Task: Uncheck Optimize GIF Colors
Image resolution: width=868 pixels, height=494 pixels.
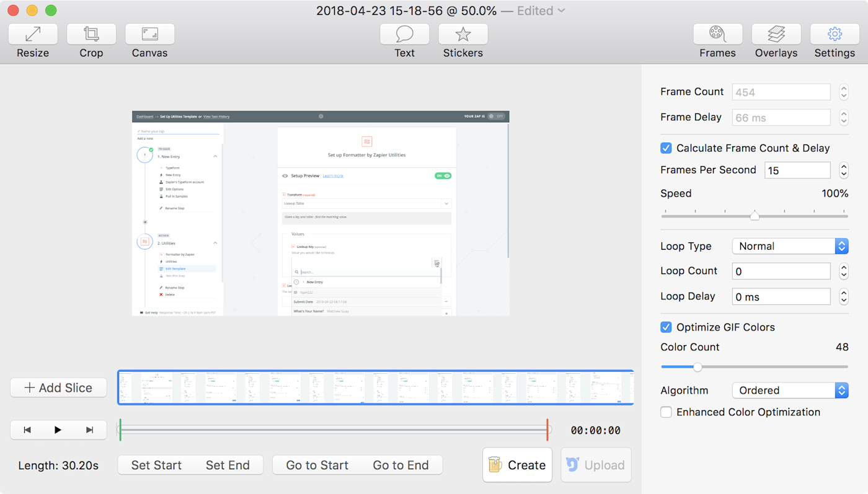Action: pos(666,327)
